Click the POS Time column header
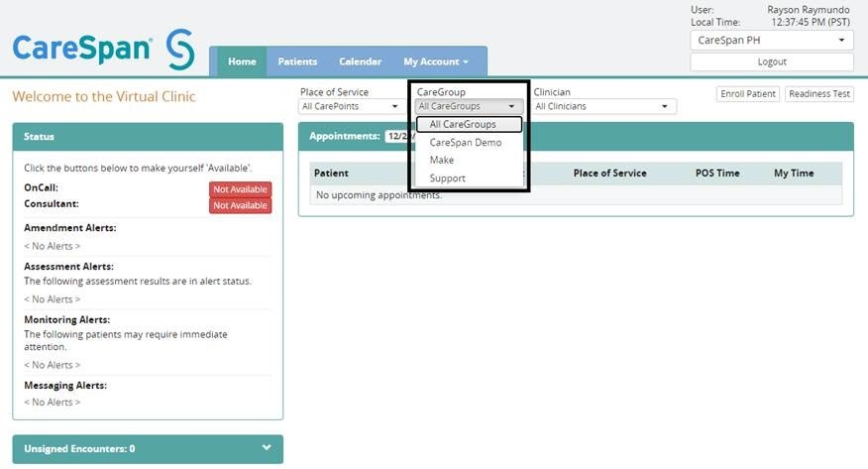The image size is (868, 469). 717,174
